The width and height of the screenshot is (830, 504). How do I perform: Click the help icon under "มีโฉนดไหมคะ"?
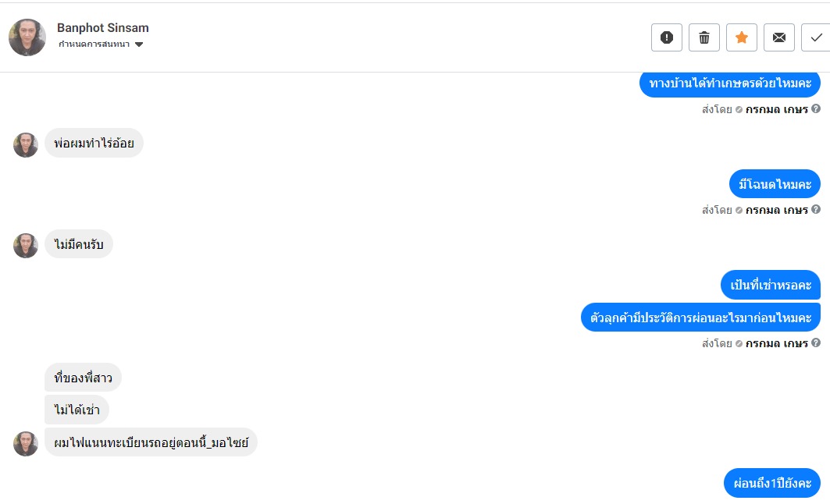[816, 209]
